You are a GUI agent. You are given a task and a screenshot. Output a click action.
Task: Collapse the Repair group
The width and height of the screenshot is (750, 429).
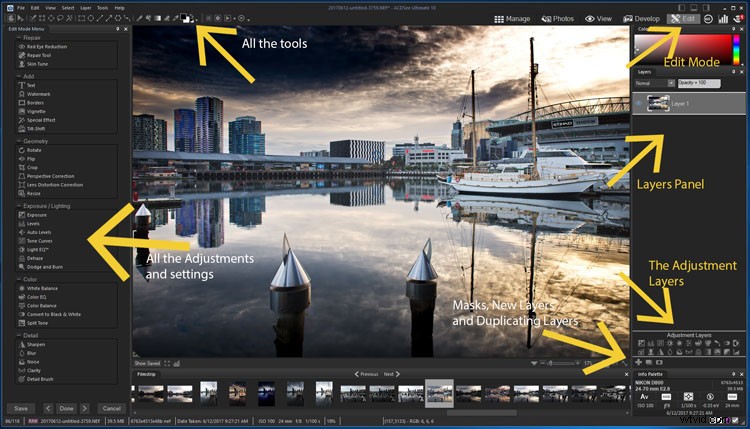coord(19,37)
